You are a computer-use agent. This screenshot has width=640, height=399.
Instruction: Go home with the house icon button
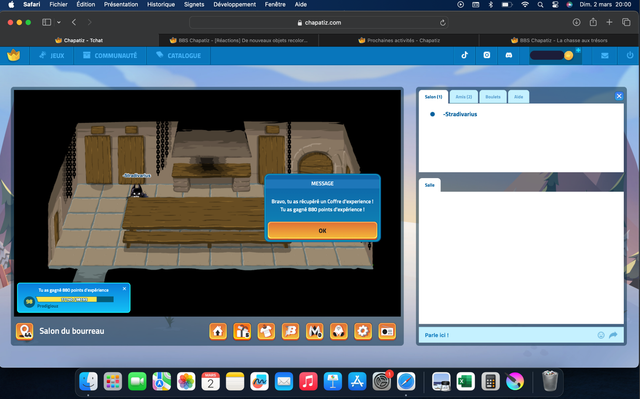pos(218,331)
